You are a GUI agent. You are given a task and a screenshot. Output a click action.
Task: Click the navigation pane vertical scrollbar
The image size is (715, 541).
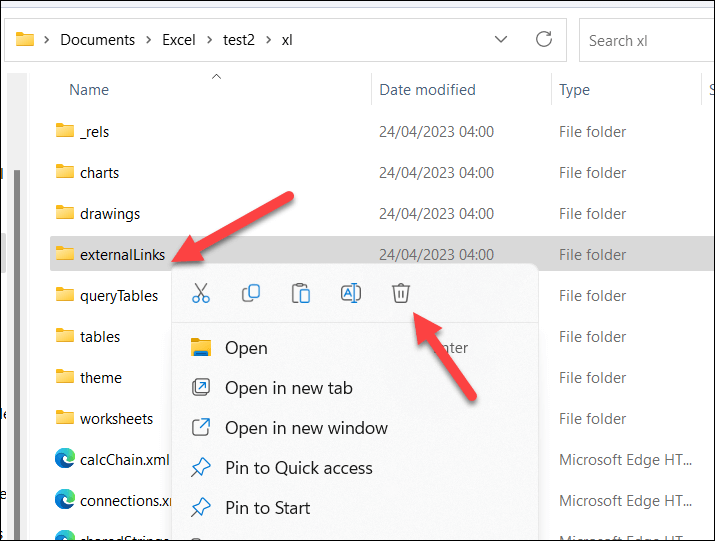click(17, 354)
